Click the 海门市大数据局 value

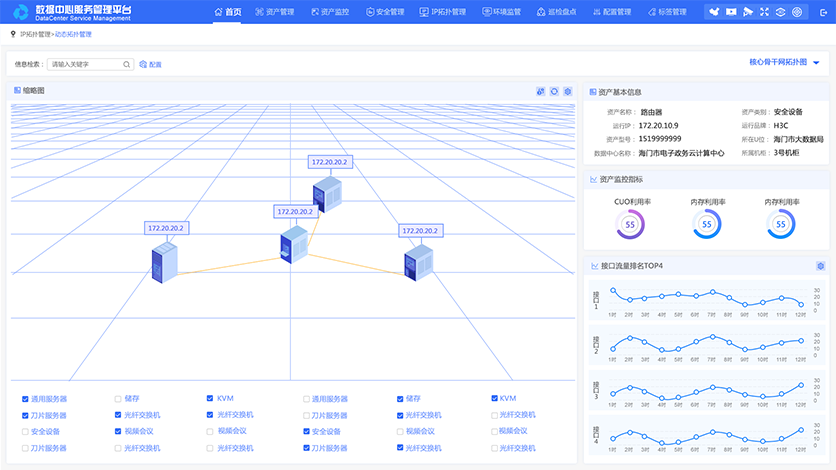coord(799,140)
